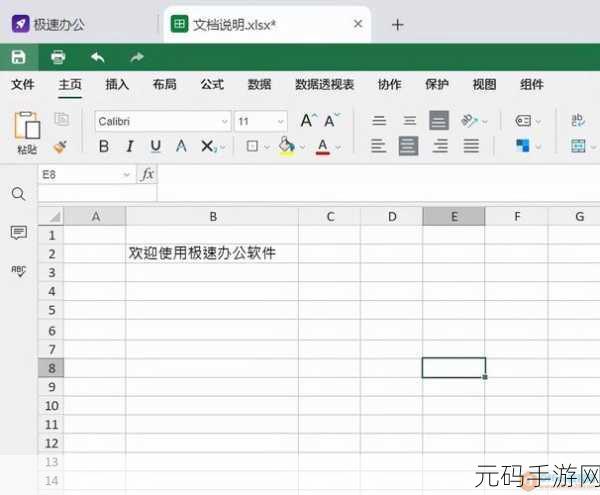
Task: Click the cell borders icon
Action: pos(252,146)
